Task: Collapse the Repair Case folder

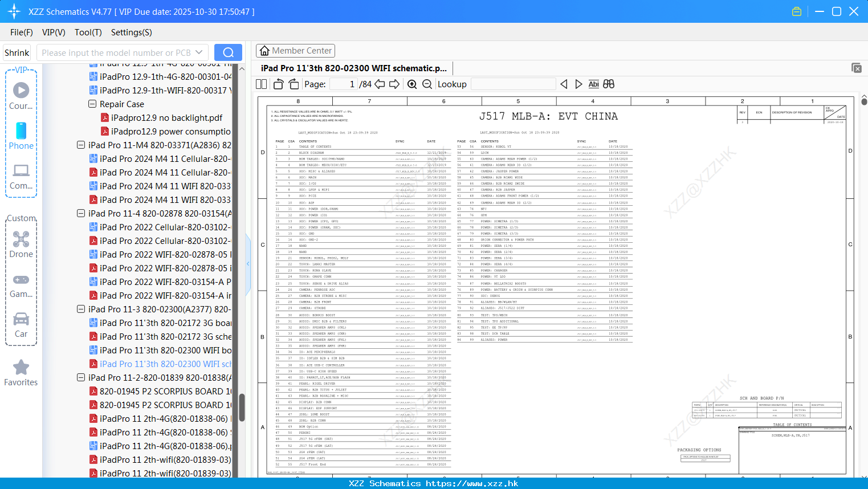Action: [x=92, y=104]
